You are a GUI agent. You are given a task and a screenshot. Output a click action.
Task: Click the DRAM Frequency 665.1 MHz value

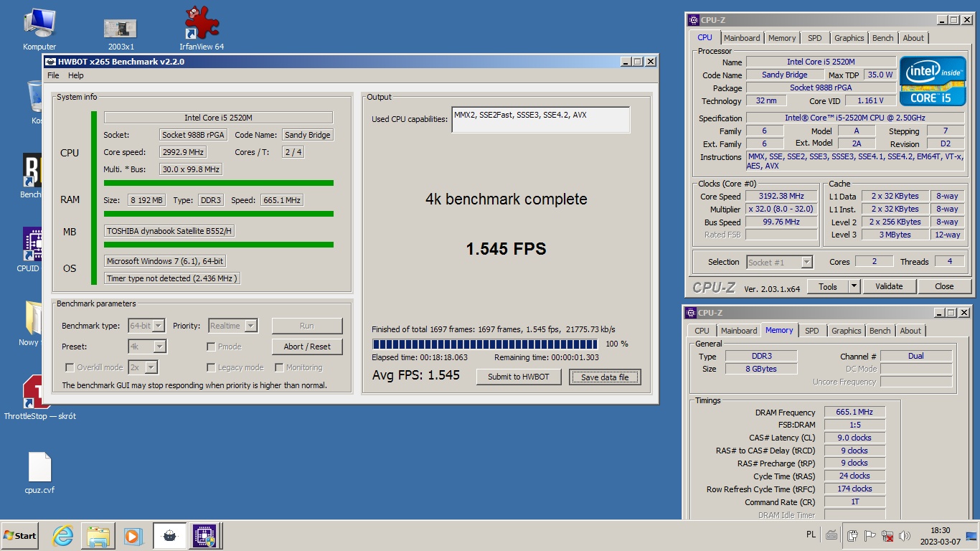(854, 413)
